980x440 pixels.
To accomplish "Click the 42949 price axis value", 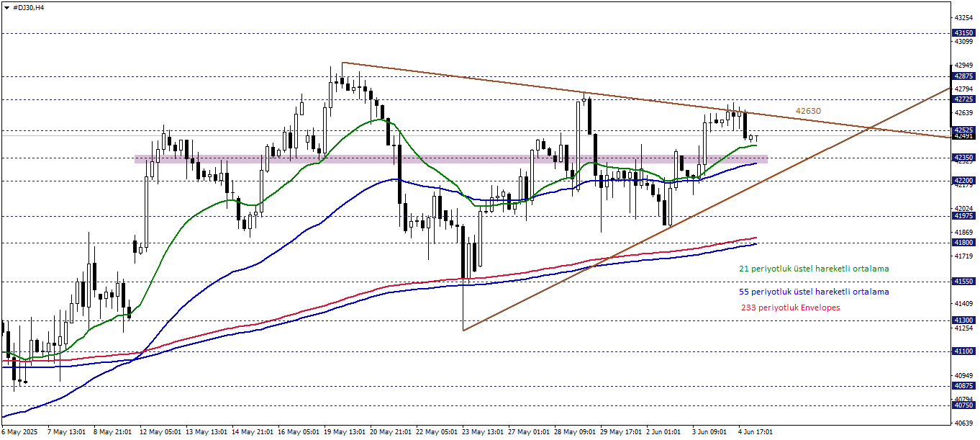I will coord(963,65).
